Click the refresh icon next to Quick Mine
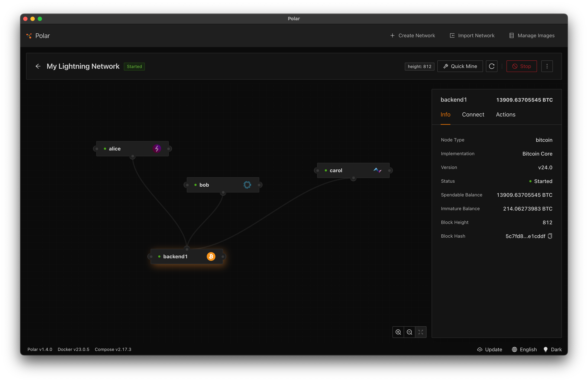 pos(491,66)
